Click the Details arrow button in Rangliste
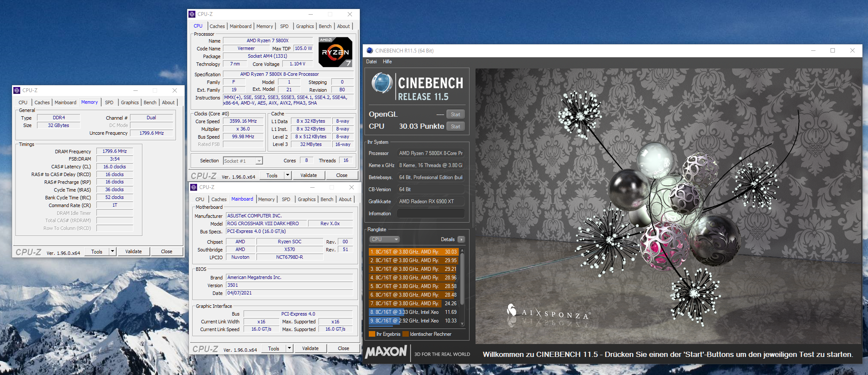The image size is (868, 375). (461, 239)
